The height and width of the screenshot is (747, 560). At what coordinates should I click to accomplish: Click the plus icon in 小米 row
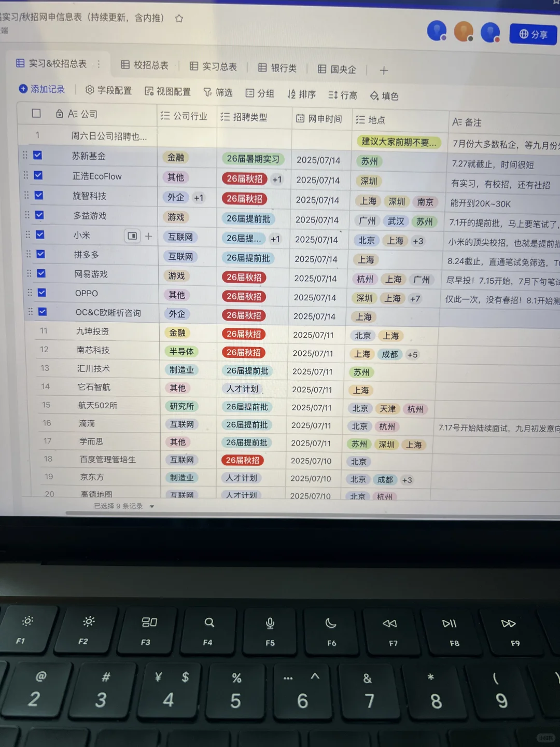(x=149, y=236)
